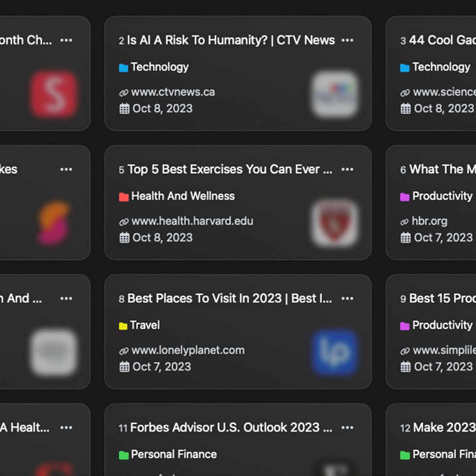Image resolution: width=476 pixels, height=476 pixels.
Task: Click purple Productivity folder icon on card 9
Action: click(405, 326)
